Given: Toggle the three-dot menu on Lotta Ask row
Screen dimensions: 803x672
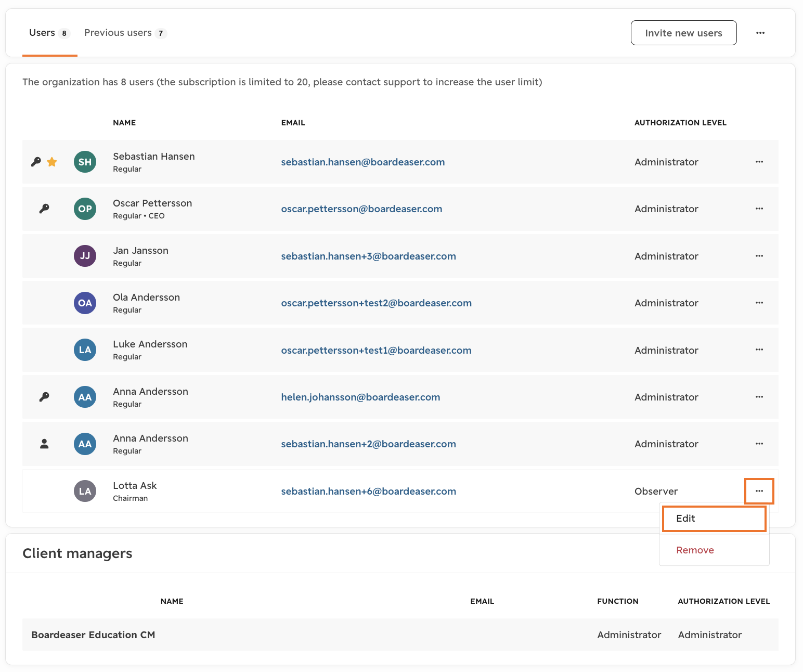Looking at the screenshot, I should 759,491.
